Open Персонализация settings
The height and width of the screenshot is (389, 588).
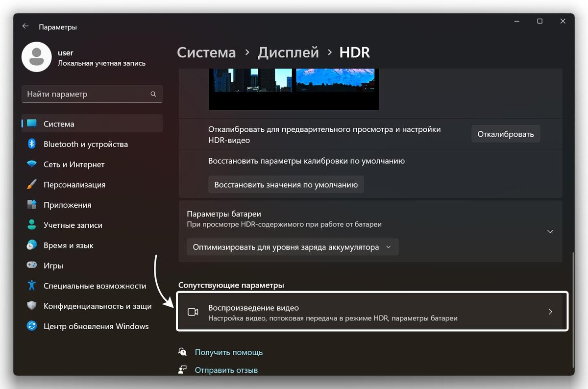point(75,184)
